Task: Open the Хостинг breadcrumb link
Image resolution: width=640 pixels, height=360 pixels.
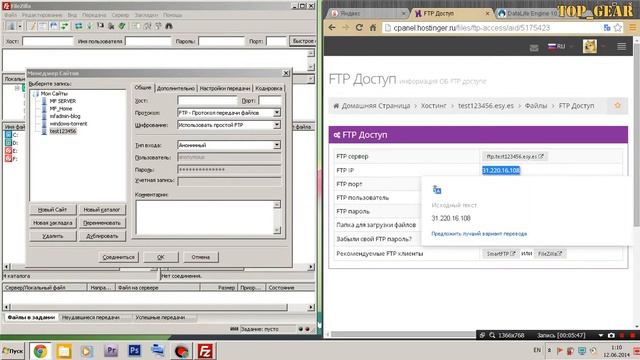Action: [433, 105]
